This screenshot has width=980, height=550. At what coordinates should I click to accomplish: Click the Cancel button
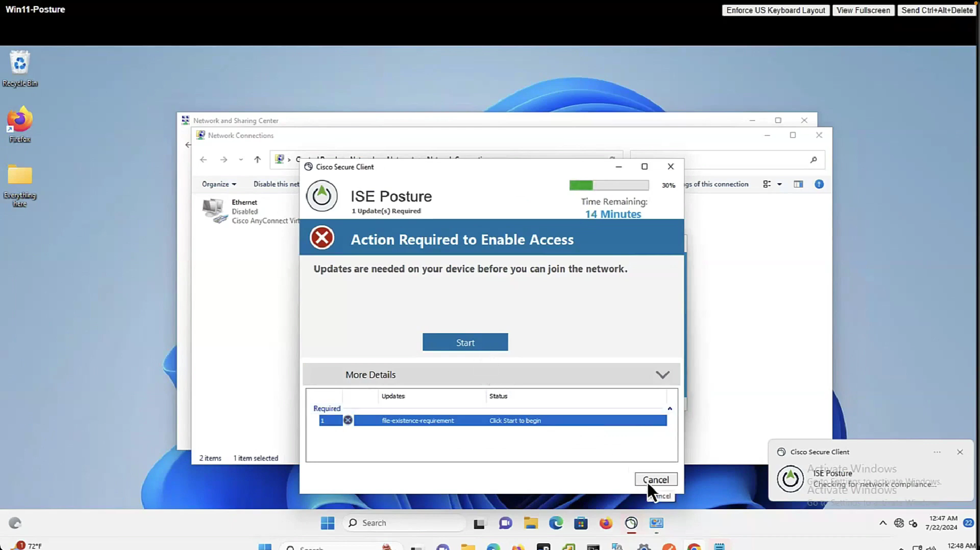click(x=655, y=479)
